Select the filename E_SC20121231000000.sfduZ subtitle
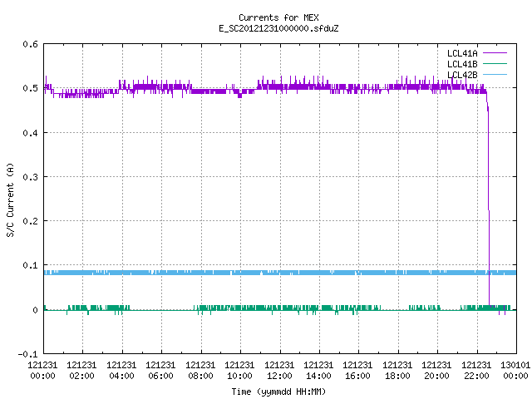The image size is (532, 399). pos(278,28)
